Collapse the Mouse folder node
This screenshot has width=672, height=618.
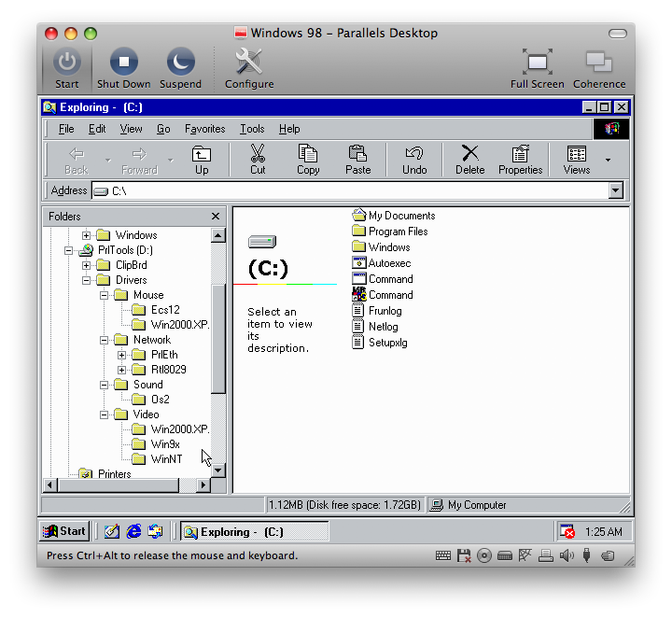coord(104,295)
